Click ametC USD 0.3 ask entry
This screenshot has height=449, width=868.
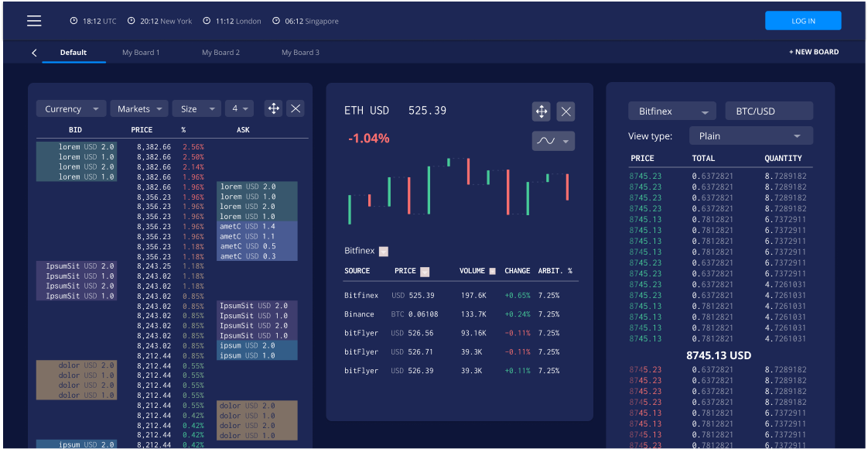pyautogui.click(x=257, y=256)
